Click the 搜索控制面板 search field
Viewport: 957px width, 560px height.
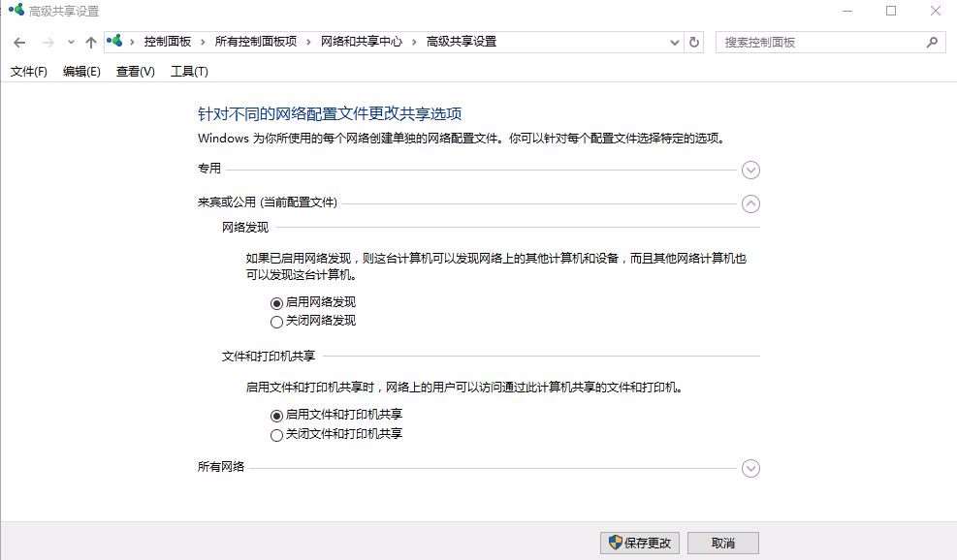(x=831, y=42)
